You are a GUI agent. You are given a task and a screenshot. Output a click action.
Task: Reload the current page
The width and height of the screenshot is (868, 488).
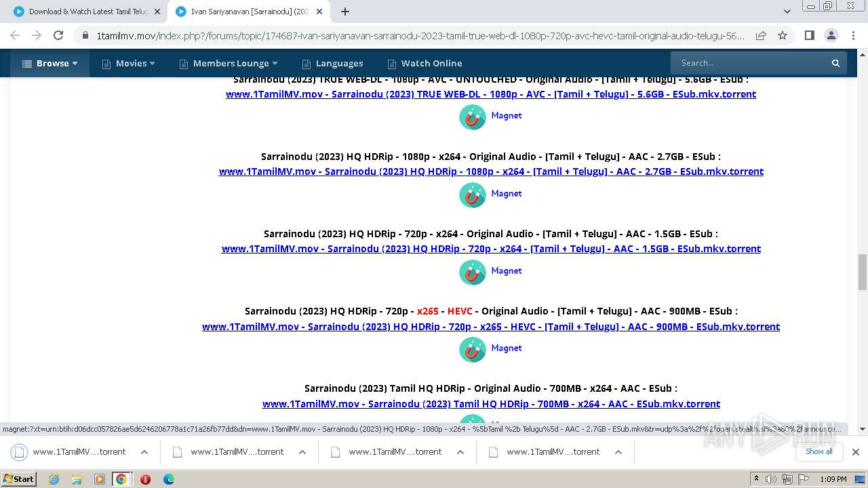tap(58, 35)
